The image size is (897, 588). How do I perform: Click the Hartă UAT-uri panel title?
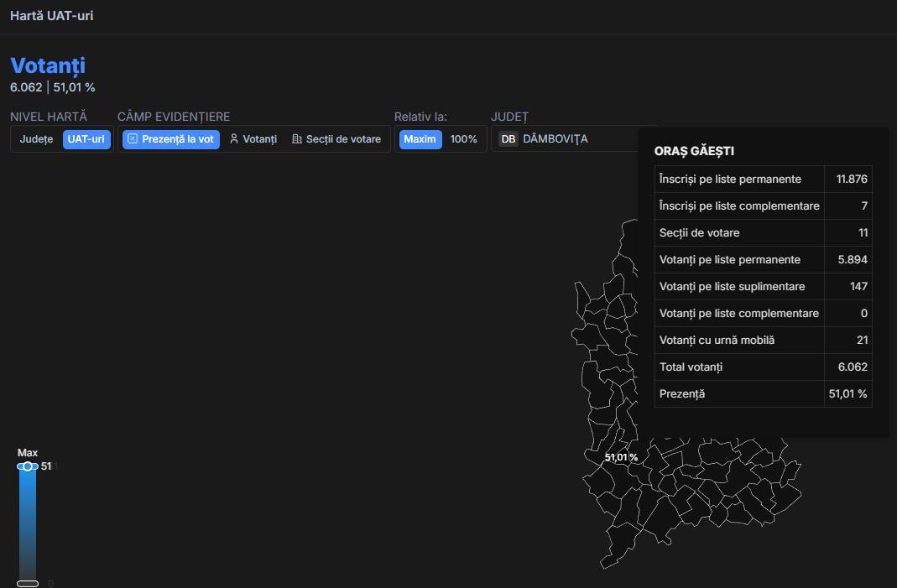coord(51,16)
